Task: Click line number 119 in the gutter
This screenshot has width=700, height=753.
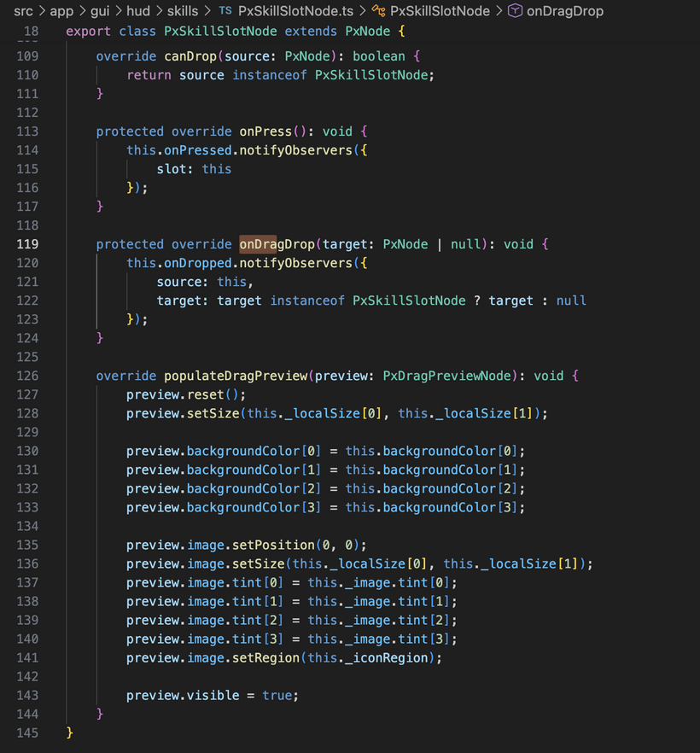Action: pyautogui.click(x=27, y=244)
